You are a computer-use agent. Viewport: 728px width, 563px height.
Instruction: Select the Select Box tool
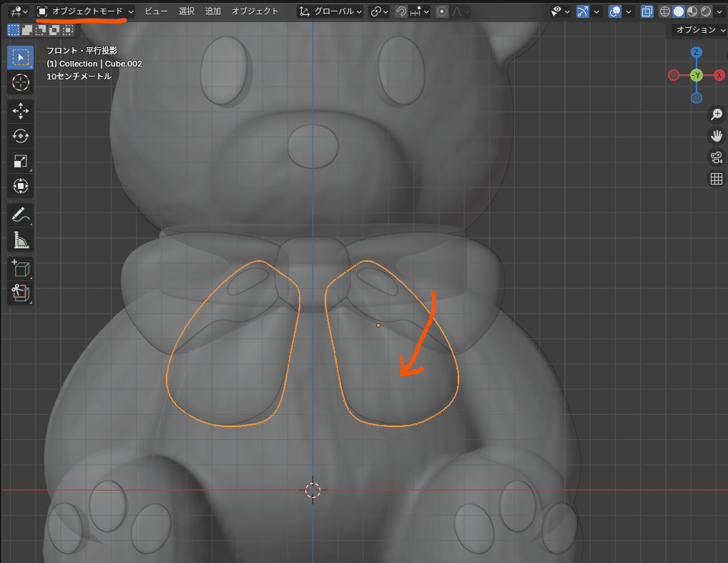click(x=21, y=58)
